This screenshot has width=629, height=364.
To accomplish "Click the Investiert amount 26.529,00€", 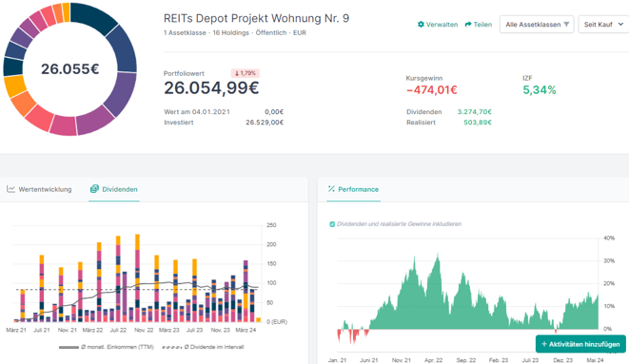I will click(265, 123).
